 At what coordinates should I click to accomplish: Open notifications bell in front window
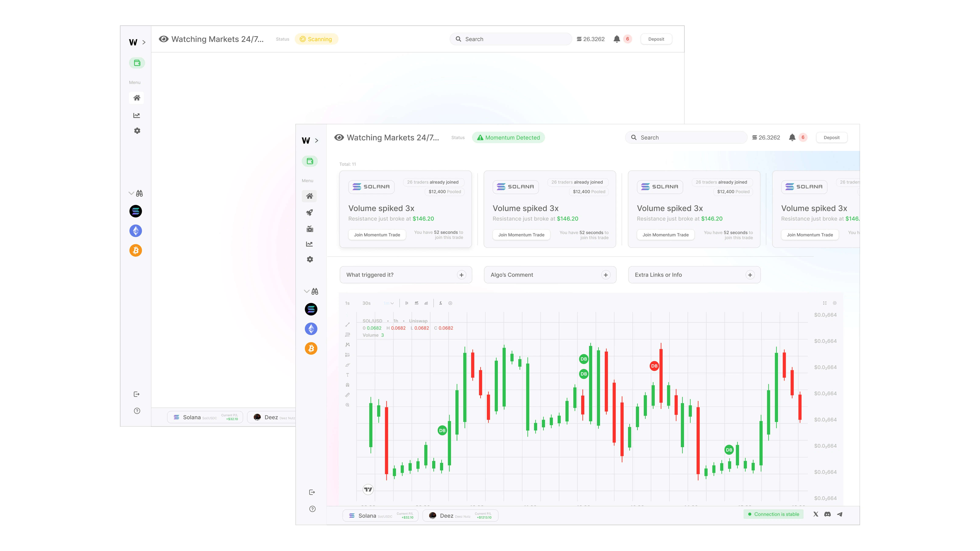[792, 137]
